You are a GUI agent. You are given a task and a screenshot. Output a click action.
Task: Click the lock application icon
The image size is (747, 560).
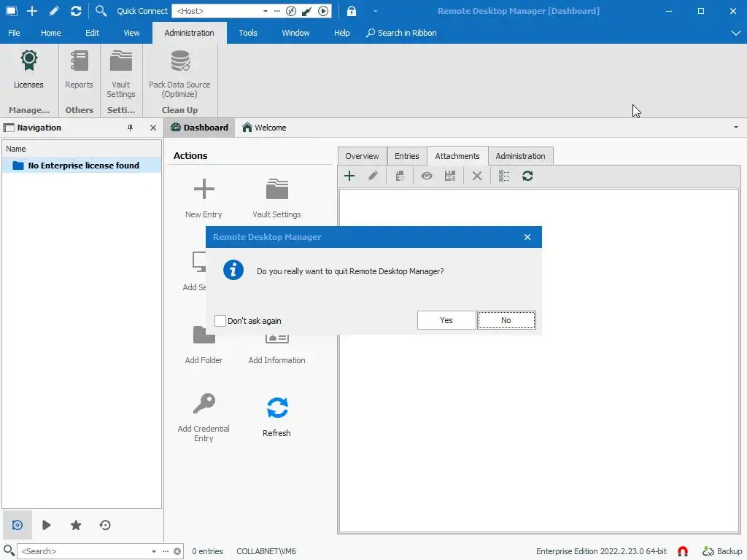click(x=352, y=10)
